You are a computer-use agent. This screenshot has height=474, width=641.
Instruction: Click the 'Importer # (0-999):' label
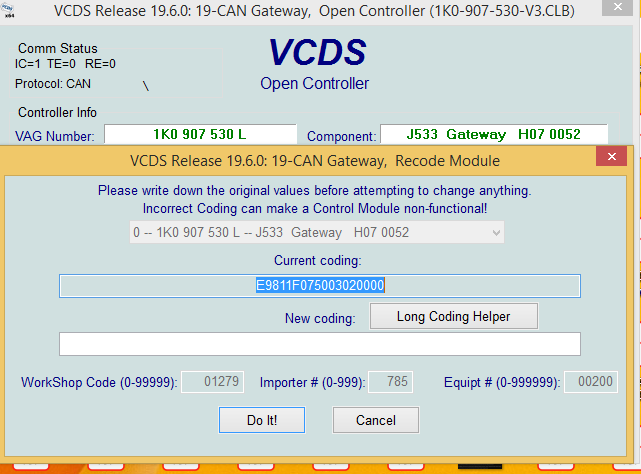[312, 382]
